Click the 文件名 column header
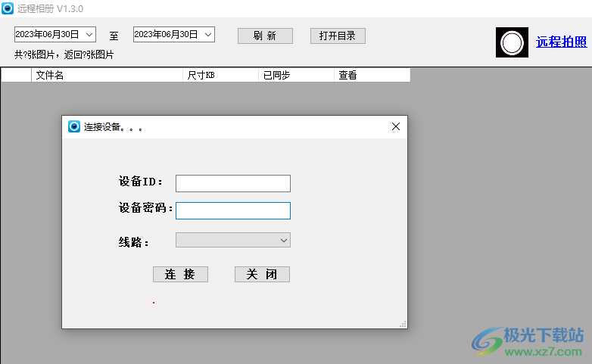Image resolution: width=592 pixels, height=364 pixels. [107, 75]
